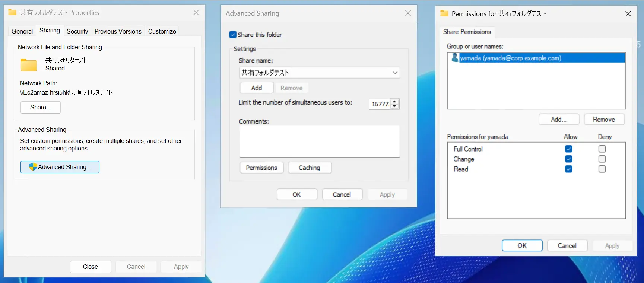Check Deny for Change permission
Viewport: 644px width, 283px height.
[x=602, y=159]
